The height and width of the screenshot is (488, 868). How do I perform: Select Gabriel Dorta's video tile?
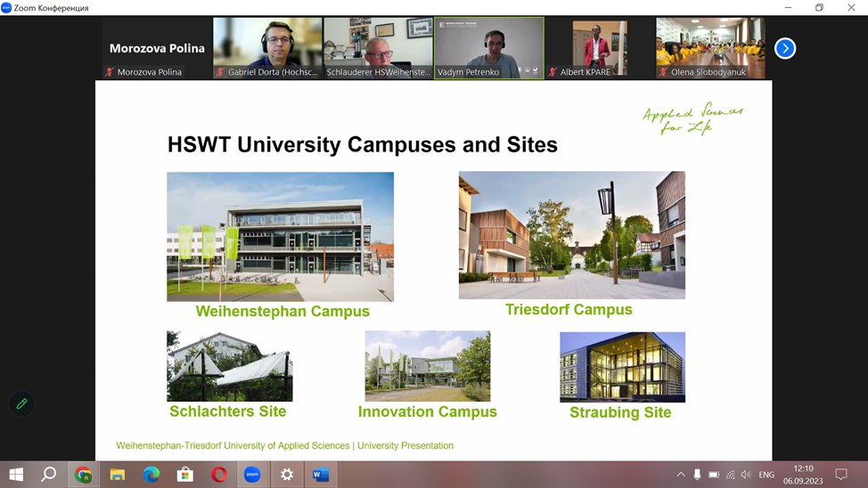(x=267, y=48)
